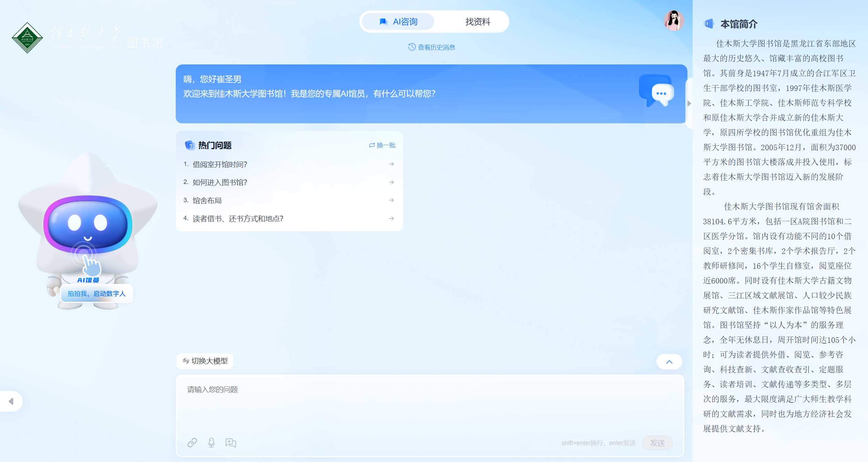Image resolution: width=868 pixels, height=462 pixels.
Task: Switch to the 找资料 tab
Action: click(x=478, y=22)
